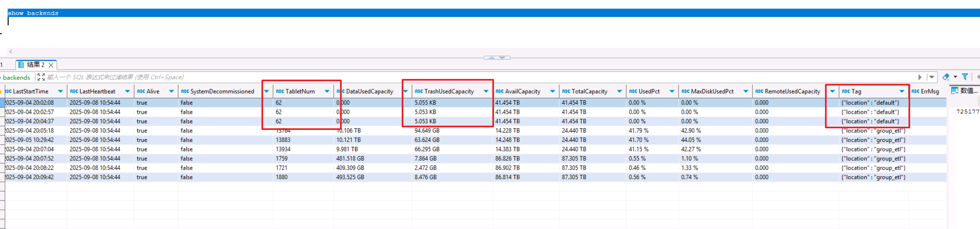Open the AvailCapacity column filter dropdown

[x=553, y=91]
